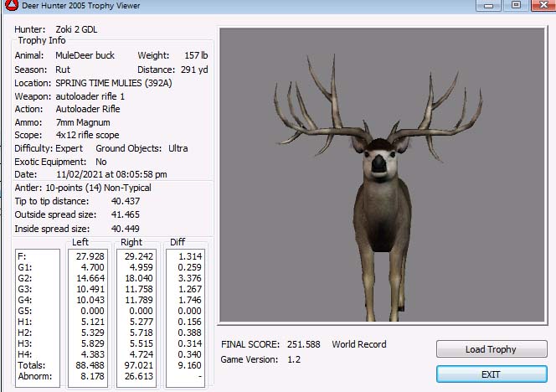This screenshot has height=392, width=556.
Task: Click the Game Version value 1.2
Action: pos(294,359)
